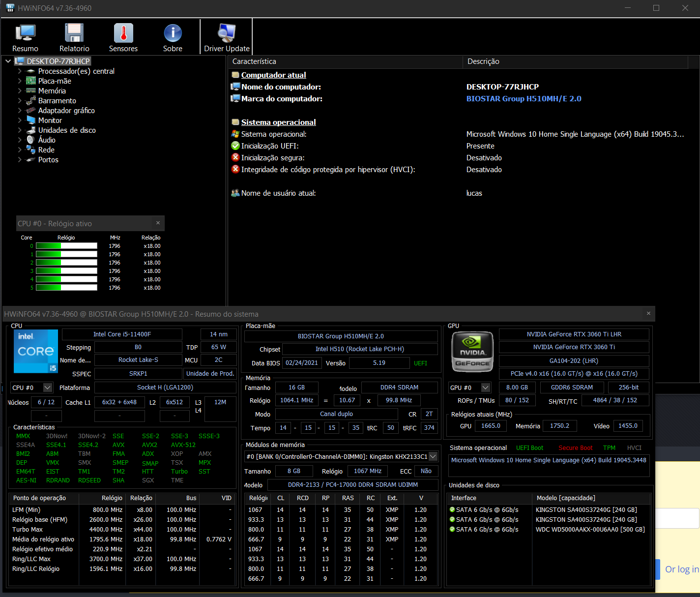
Task: Click the GA104-202 (LHR) GPU codename field
Action: click(x=574, y=361)
